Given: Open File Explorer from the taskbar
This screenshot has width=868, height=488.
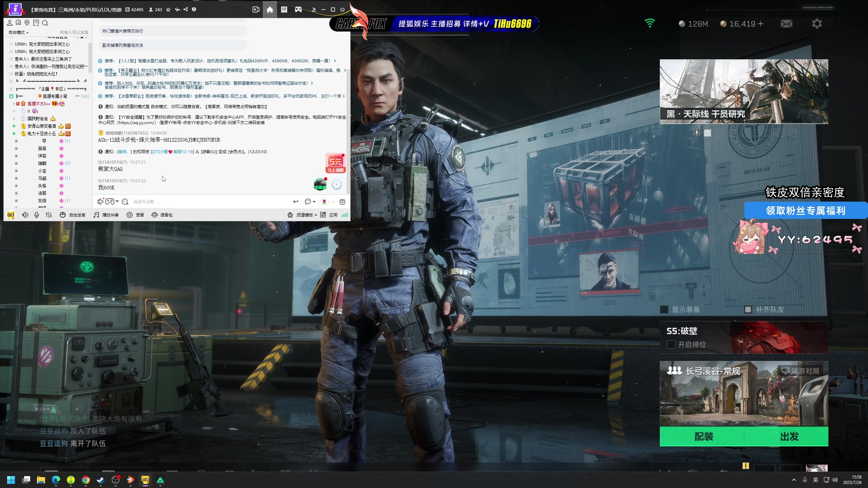Looking at the screenshot, I should (41, 480).
